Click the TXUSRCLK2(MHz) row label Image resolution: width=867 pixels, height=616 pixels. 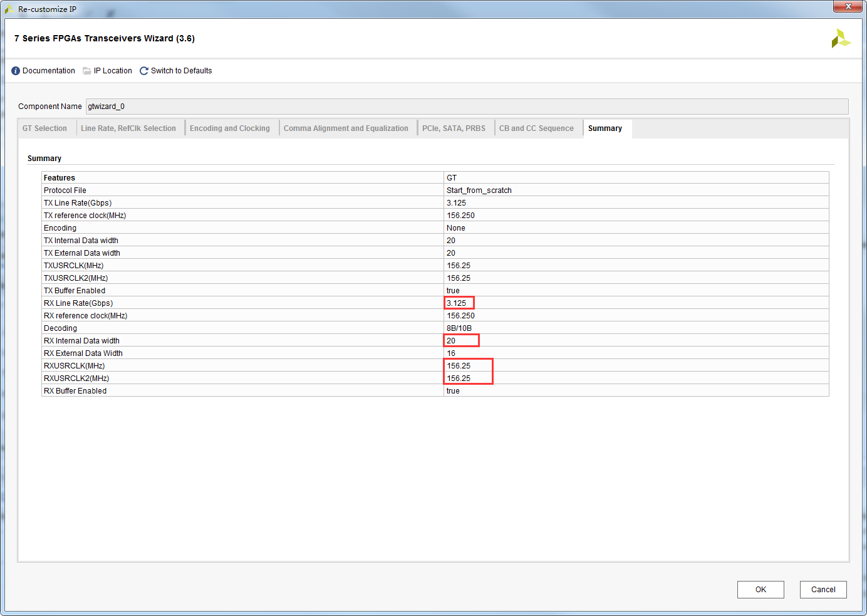pyautogui.click(x=76, y=278)
